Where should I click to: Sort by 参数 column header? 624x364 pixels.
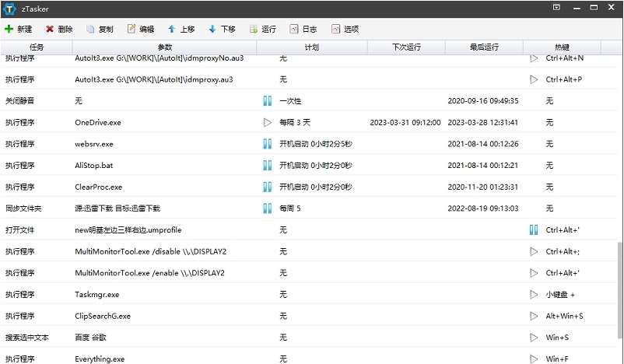point(164,47)
